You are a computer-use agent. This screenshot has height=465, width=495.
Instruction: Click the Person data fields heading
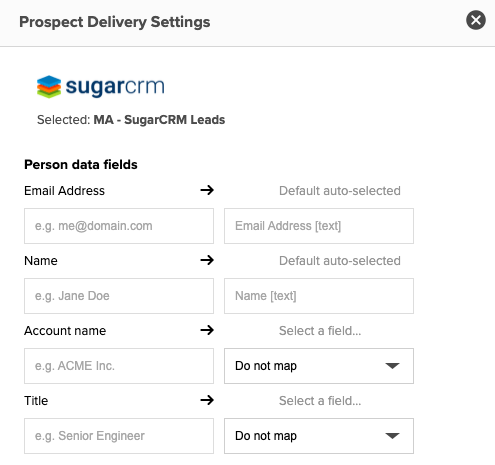click(81, 165)
